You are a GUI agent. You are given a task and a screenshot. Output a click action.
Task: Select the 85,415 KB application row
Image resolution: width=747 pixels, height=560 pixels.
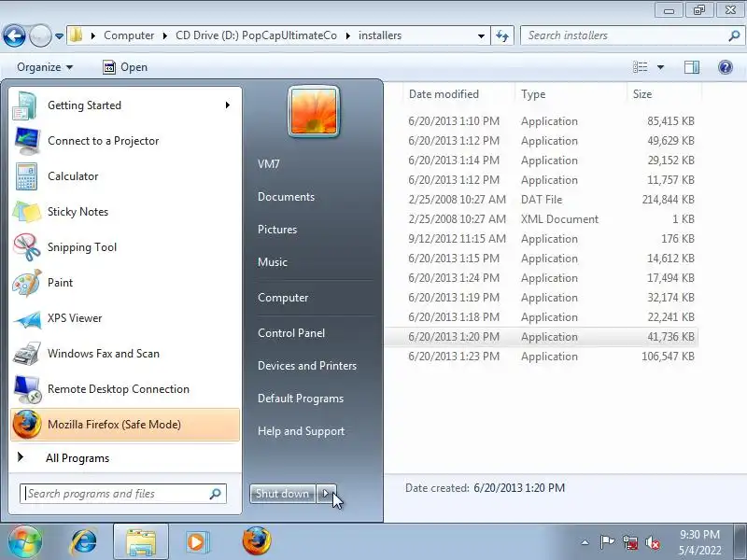(x=542, y=121)
